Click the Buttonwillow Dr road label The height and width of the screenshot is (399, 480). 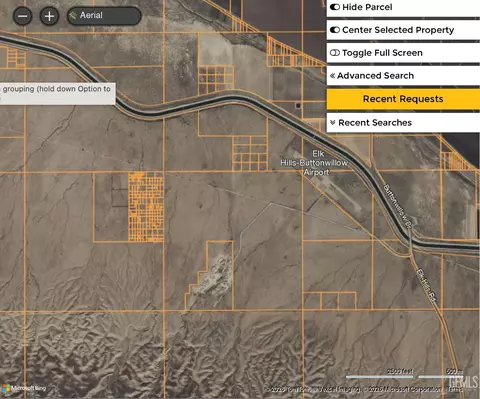point(397,207)
